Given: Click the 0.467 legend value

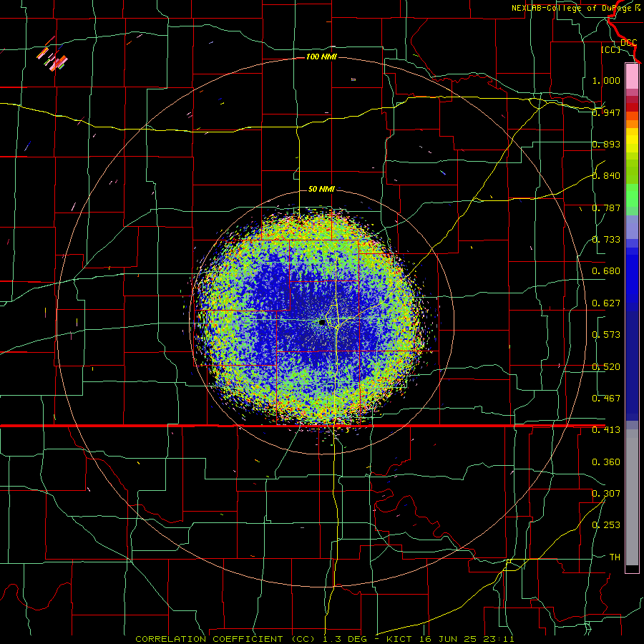Looking at the screenshot, I should click(606, 399).
